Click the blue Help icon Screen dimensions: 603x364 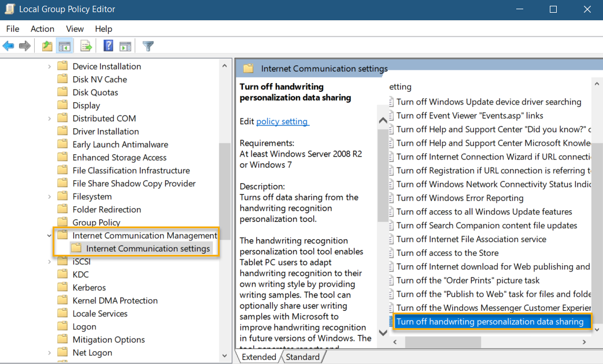click(x=108, y=46)
